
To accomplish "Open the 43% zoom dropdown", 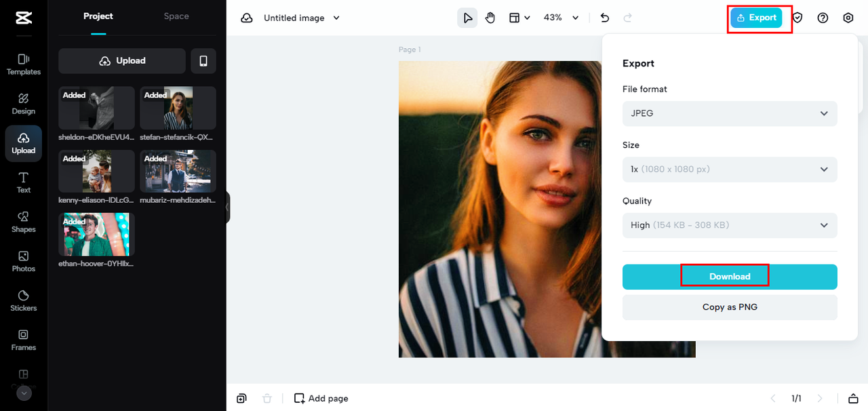I will (x=561, y=18).
